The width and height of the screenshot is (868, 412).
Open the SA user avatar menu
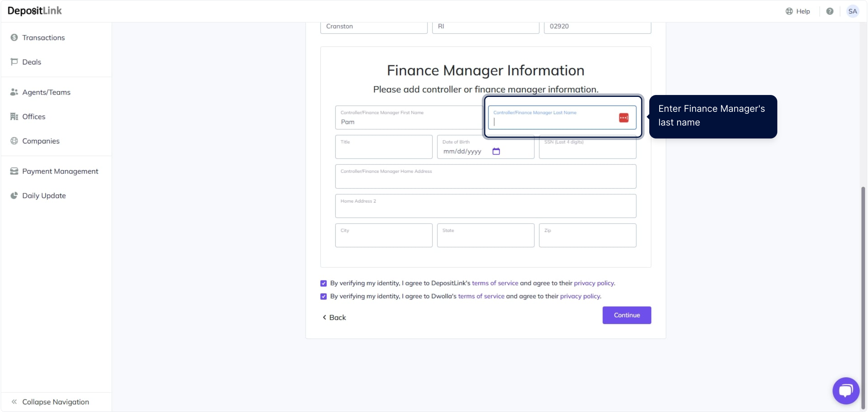coord(852,11)
